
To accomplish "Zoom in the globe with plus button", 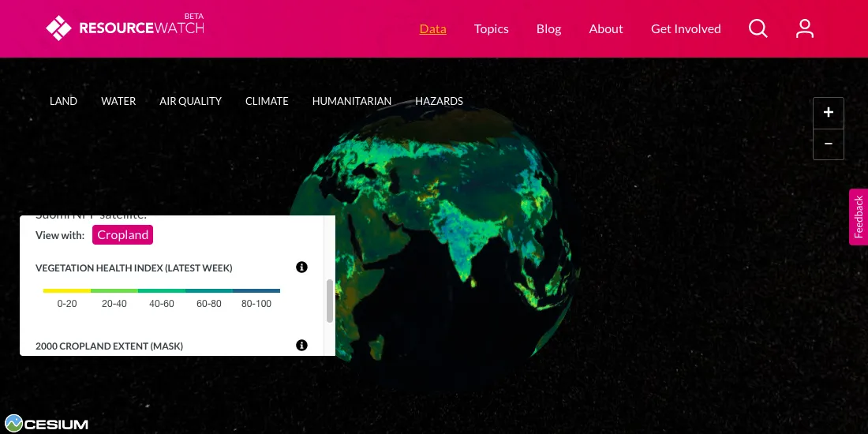I will coord(828,113).
